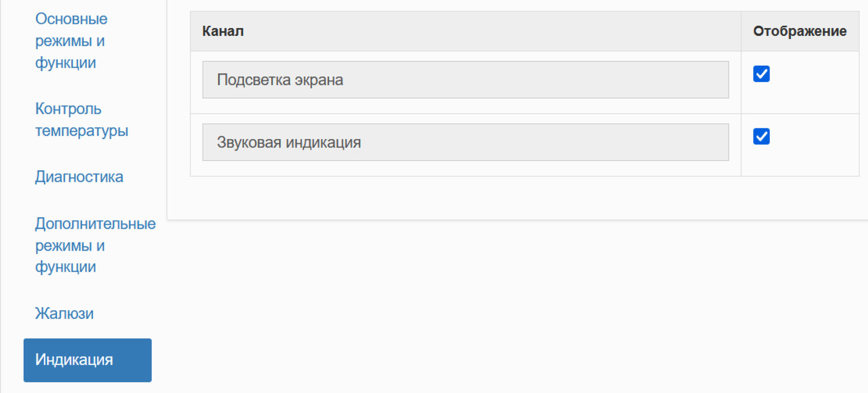Click the Отображение column header
Viewport: 868px width, 393px height.
pos(799,31)
